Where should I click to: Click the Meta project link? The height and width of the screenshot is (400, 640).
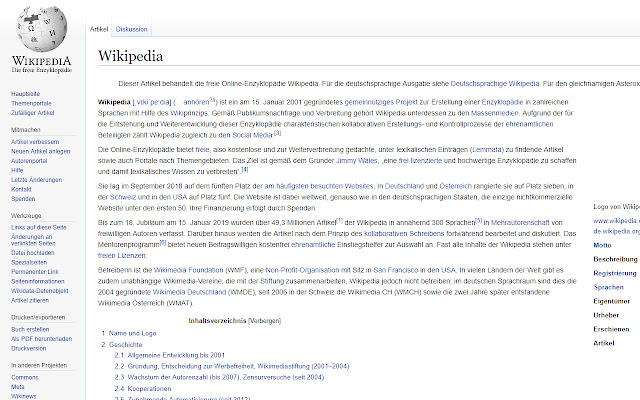tap(18, 387)
